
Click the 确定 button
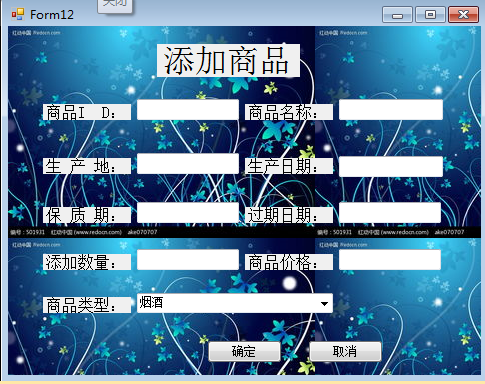244,351
